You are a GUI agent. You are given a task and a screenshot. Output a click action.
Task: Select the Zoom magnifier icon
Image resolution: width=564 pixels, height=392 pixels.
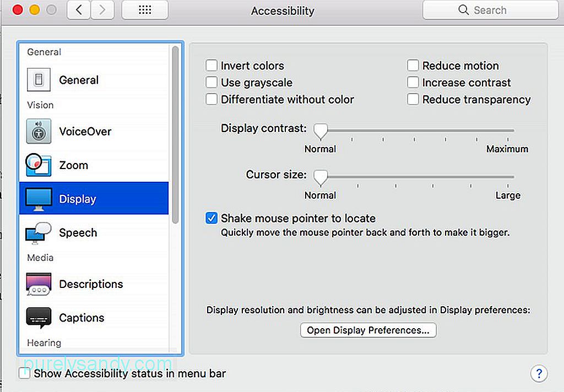coord(38,165)
